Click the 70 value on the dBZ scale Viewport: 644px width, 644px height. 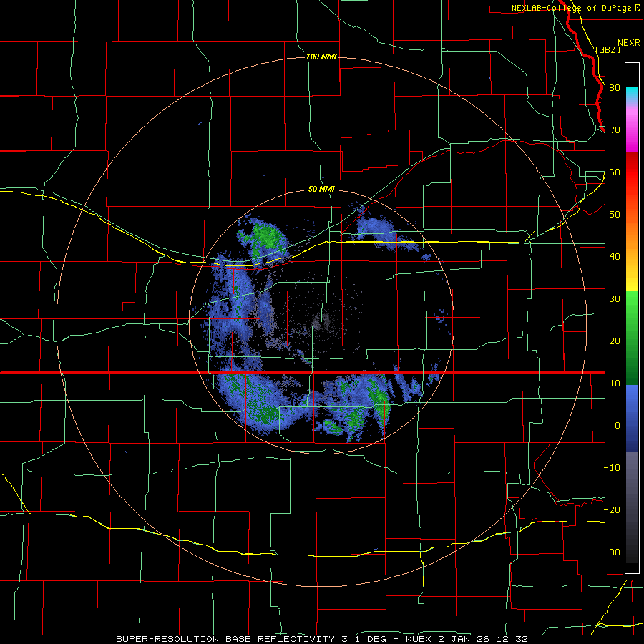(615, 130)
